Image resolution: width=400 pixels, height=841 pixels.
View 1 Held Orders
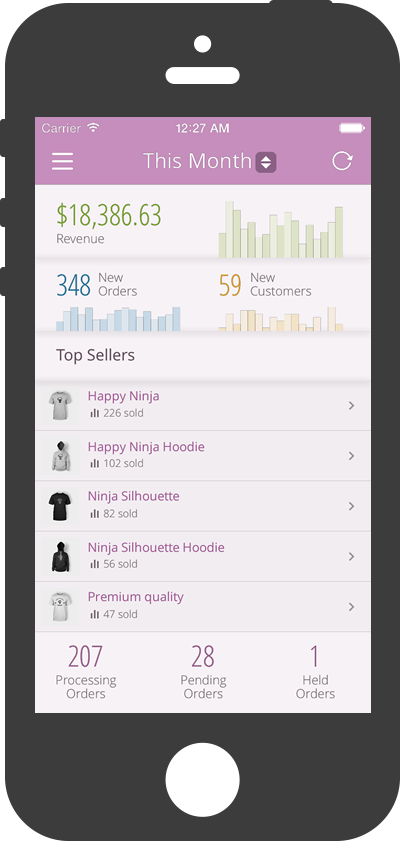click(x=315, y=673)
